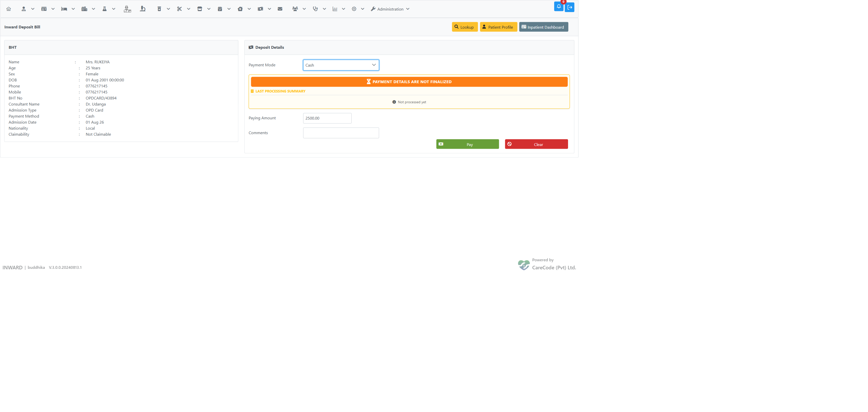Expand chevron next to gear icon
The width and height of the screenshot is (868, 412).
[363, 9]
